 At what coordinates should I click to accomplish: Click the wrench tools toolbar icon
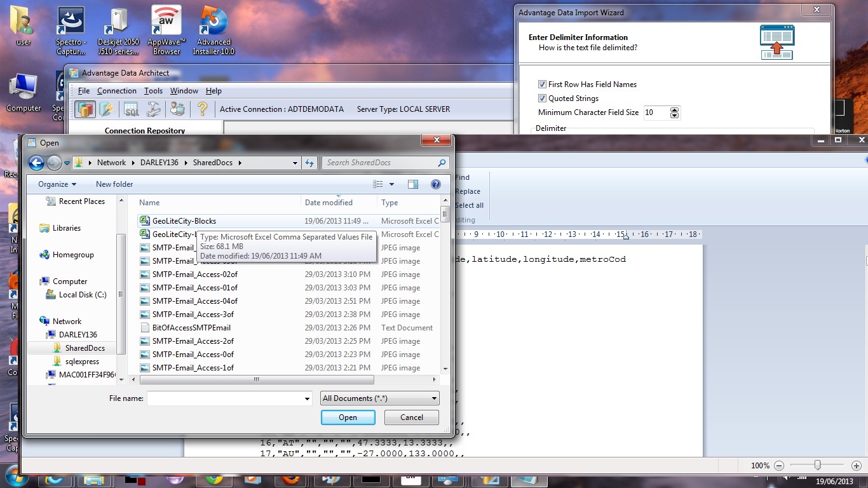pos(154,109)
